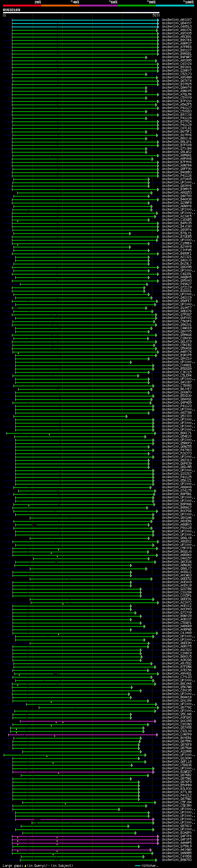This screenshot has height=868, width=197.
Task: Click label UniRef100_A7PRE6
Action: coord(176,47)
